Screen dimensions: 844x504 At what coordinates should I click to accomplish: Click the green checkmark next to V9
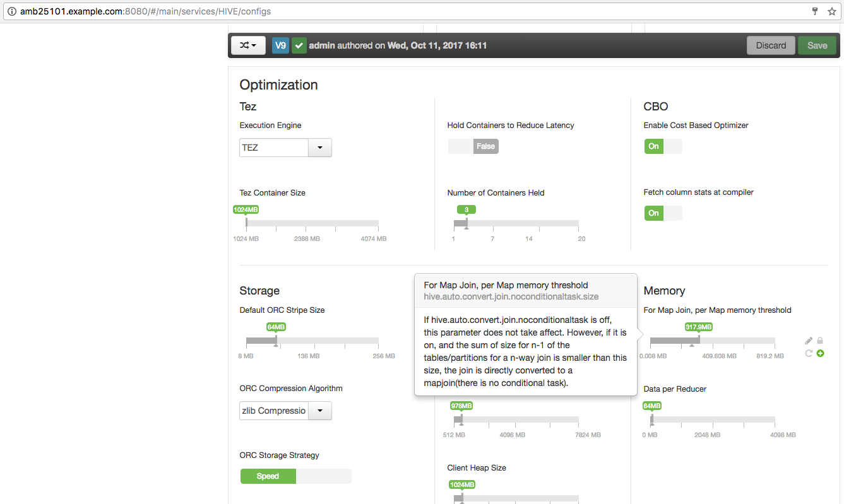[x=299, y=45]
